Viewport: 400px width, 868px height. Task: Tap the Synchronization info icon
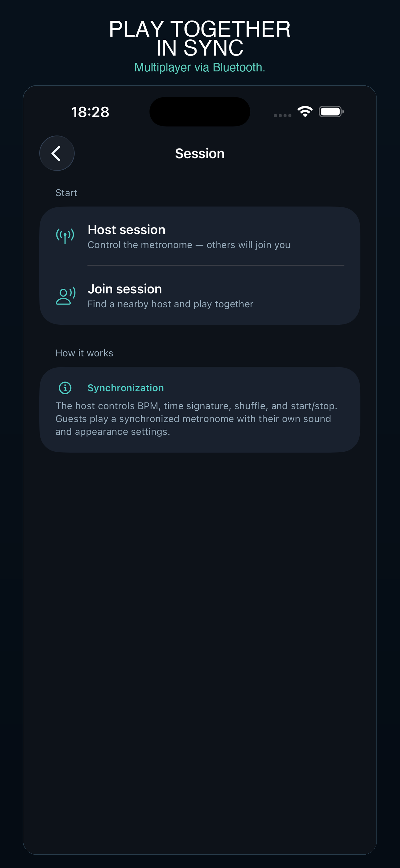click(65, 388)
